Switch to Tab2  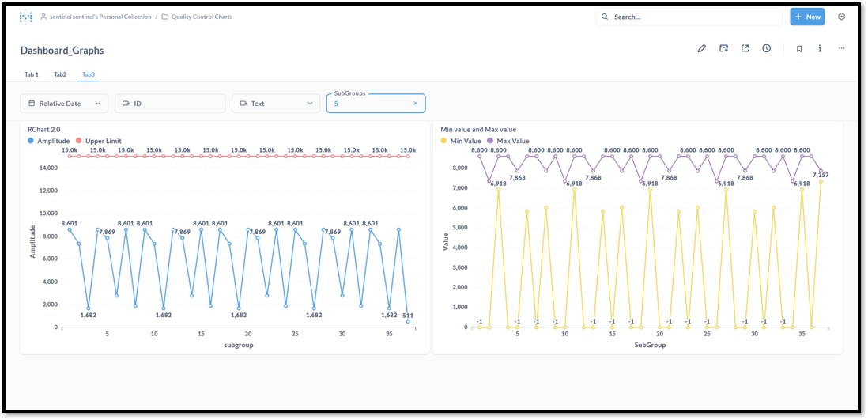[60, 74]
